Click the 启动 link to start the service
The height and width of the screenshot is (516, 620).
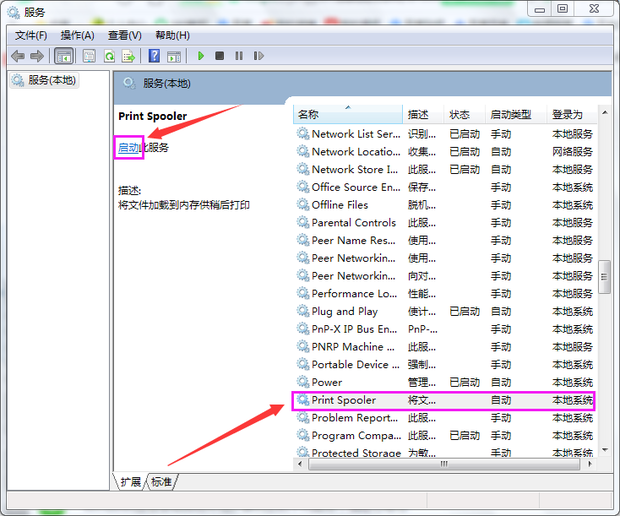[x=129, y=147]
